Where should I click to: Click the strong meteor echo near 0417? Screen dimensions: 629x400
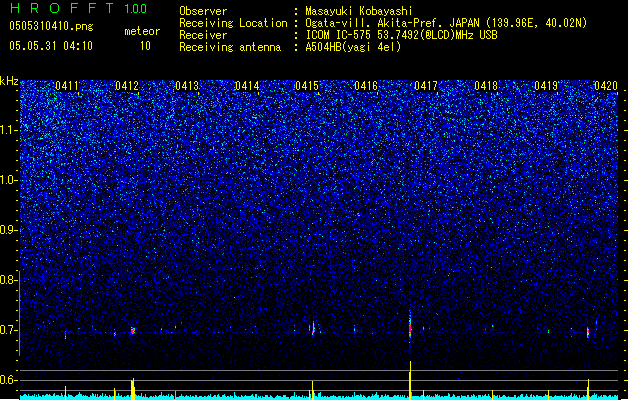pos(410,327)
